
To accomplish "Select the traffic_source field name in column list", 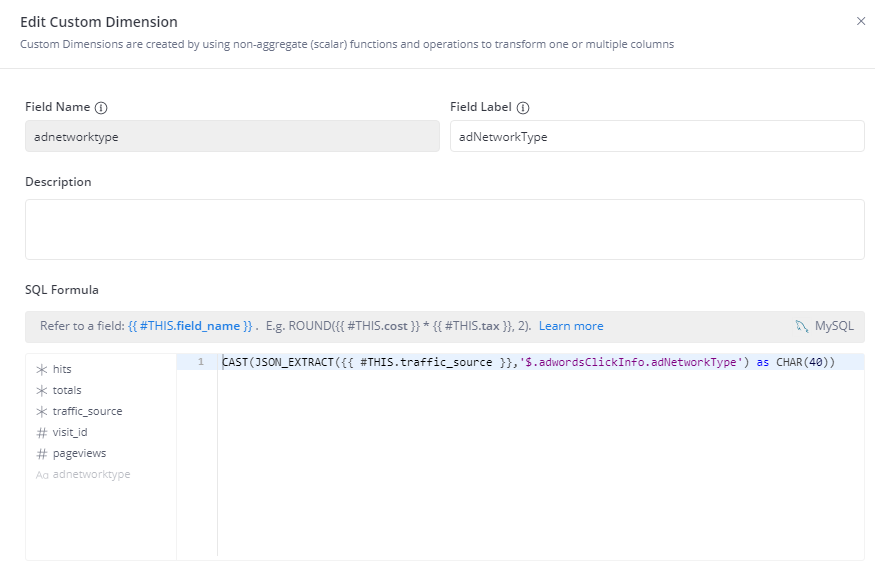I will coord(88,411).
